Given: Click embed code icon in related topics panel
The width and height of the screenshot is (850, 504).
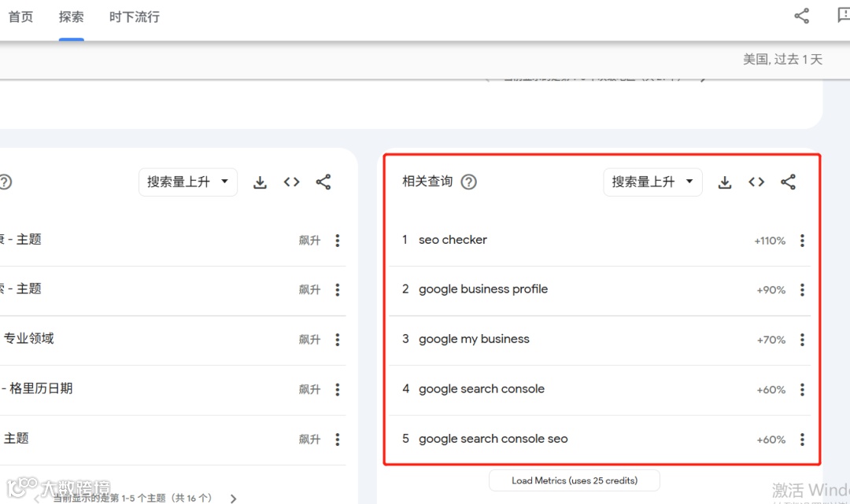Looking at the screenshot, I should tap(292, 182).
